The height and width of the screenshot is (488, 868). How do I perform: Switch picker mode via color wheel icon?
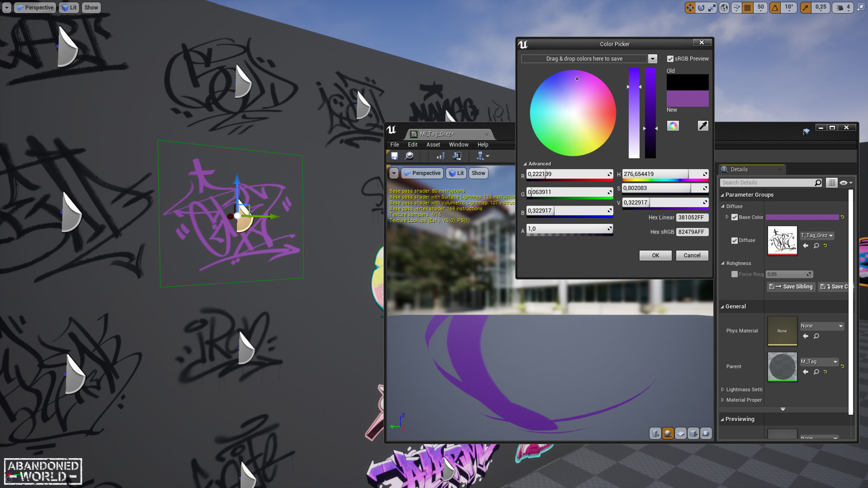[x=673, y=126]
